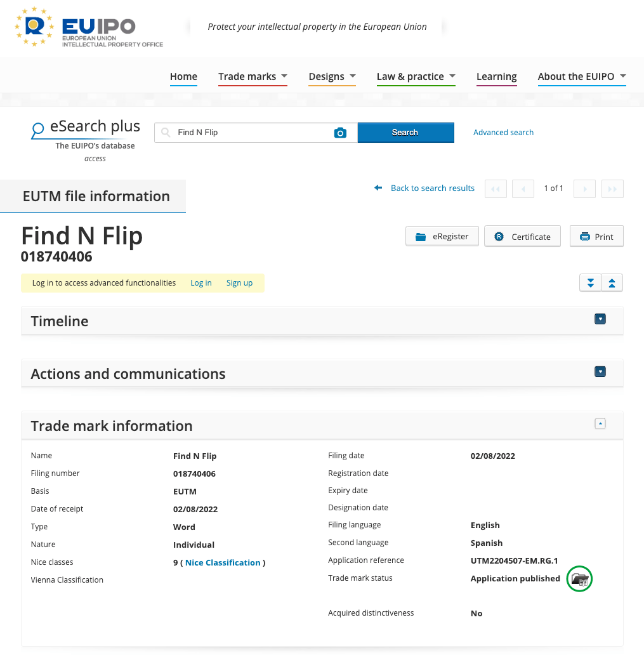Go to previous result arrow
This screenshot has height=655, width=644.
pos(523,189)
